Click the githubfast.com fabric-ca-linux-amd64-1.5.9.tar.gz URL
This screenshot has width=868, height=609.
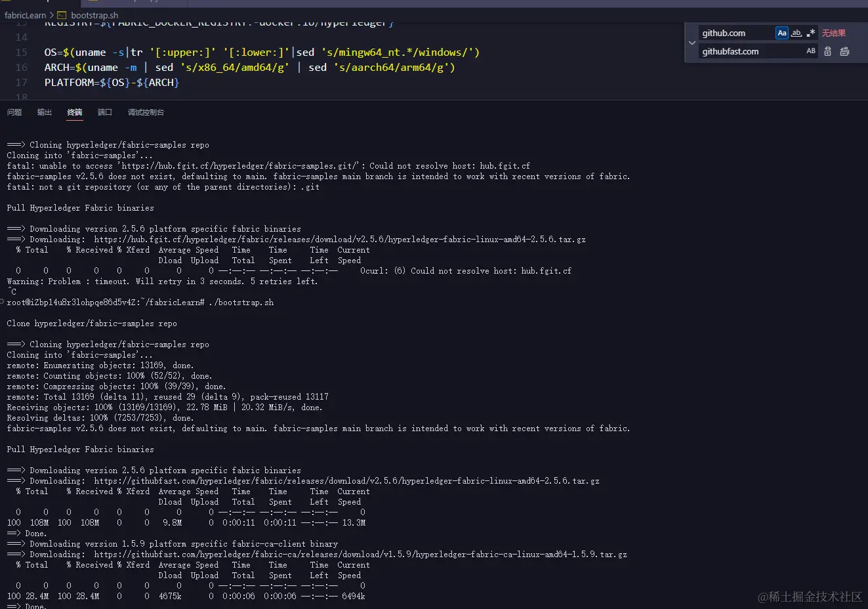pos(360,555)
